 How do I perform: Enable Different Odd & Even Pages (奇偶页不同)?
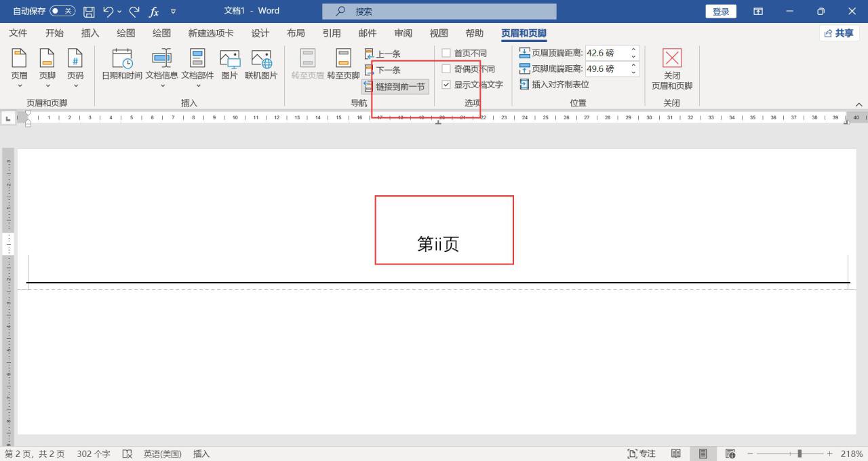pyautogui.click(x=446, y=69)
